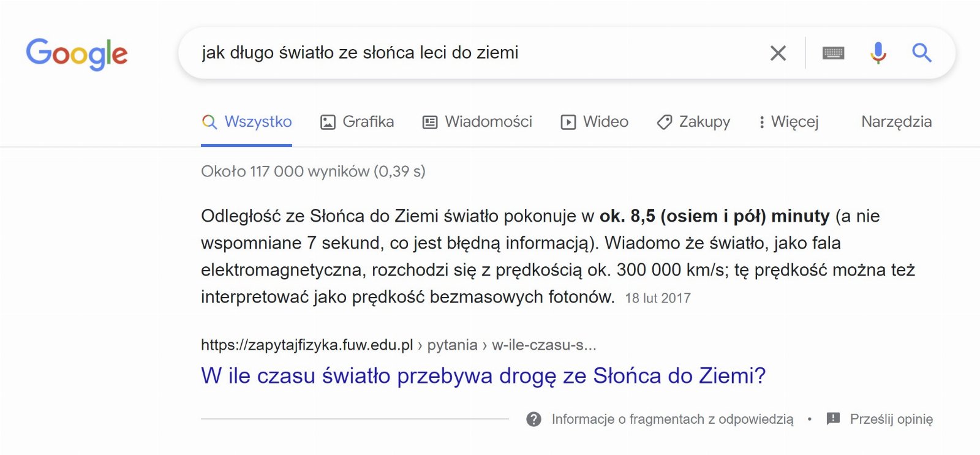The width and height of the screenshot is (980, 455).
Task: Expand the Więcej menu
Action: 788,122
